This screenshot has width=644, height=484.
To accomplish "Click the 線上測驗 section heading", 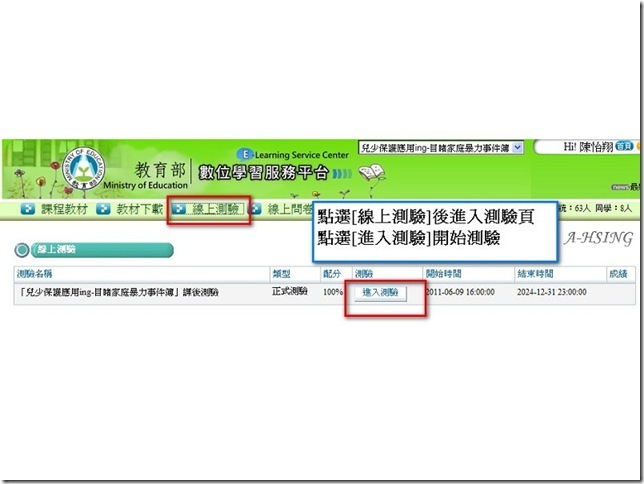I will tap(57, 249).
